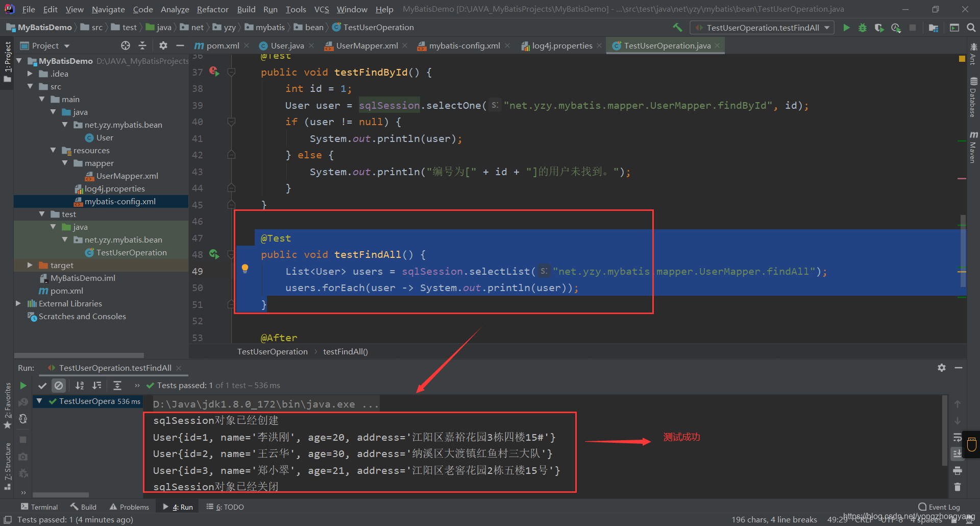Open the profiler run icon
This screenshot has height=526, width=980.
point(896,28)
